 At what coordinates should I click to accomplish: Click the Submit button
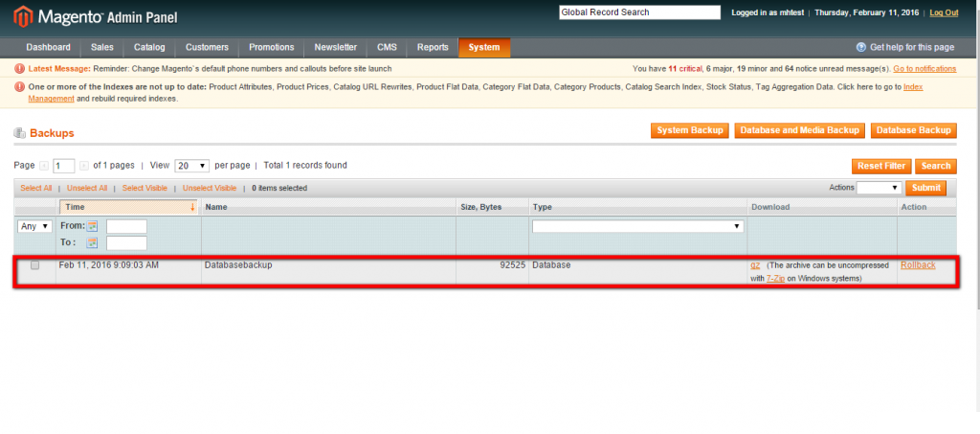pyautogui.click(x=925, y=188)
